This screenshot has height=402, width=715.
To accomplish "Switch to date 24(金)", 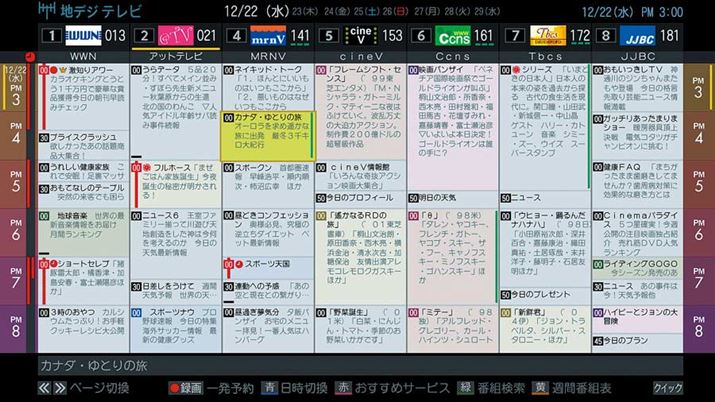I will point(338,11).
